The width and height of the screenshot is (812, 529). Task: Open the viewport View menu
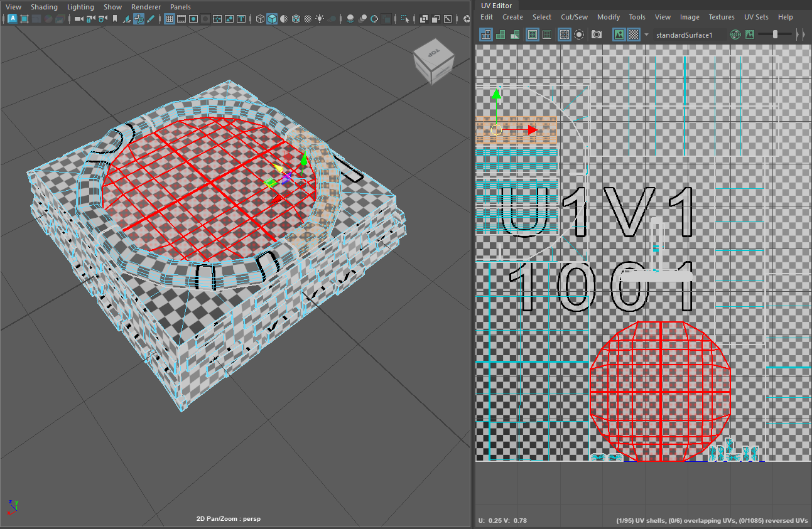(x=13, y=7)
